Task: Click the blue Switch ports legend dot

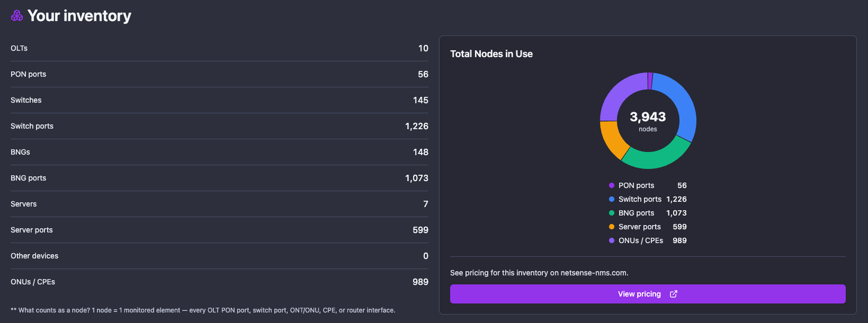Action: coord(611,199)
